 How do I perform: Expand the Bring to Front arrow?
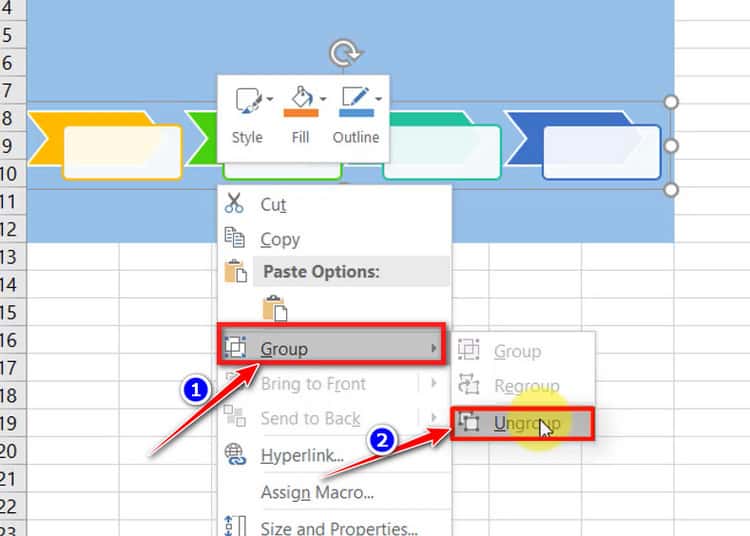pos(433,383)
